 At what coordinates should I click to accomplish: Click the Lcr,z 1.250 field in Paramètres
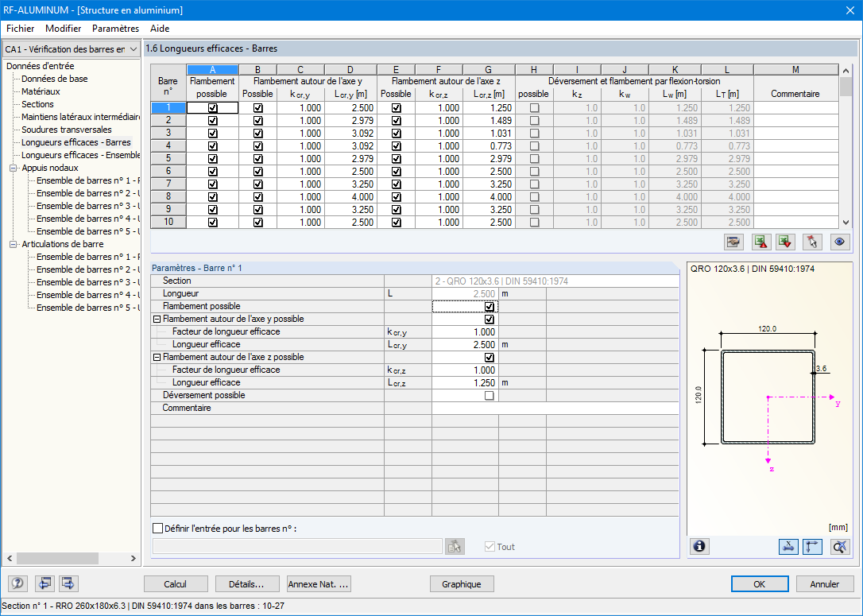[x=465, y=382]
